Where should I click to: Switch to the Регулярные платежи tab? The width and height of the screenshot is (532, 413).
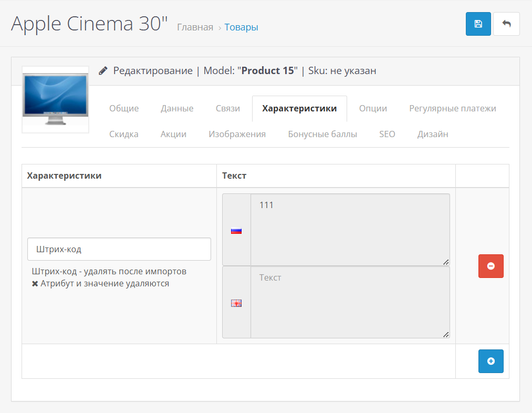453,108
